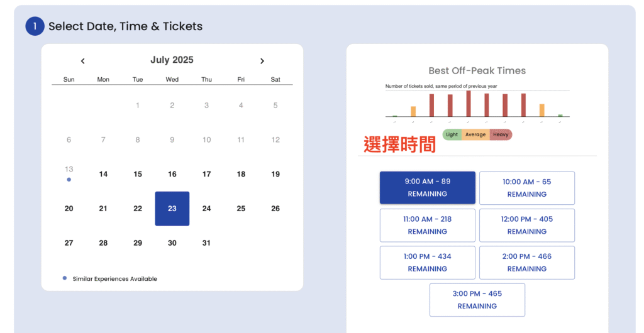
Task: Click the July 2025 month header
Action: click(172, 60)
